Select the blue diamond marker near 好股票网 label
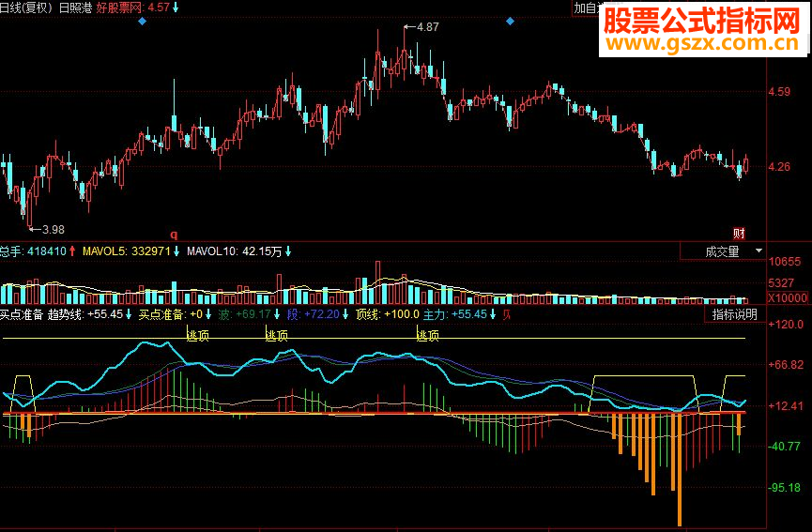This screenshot has height=532, width=812. pyautogui.click(x=143, y=22)
